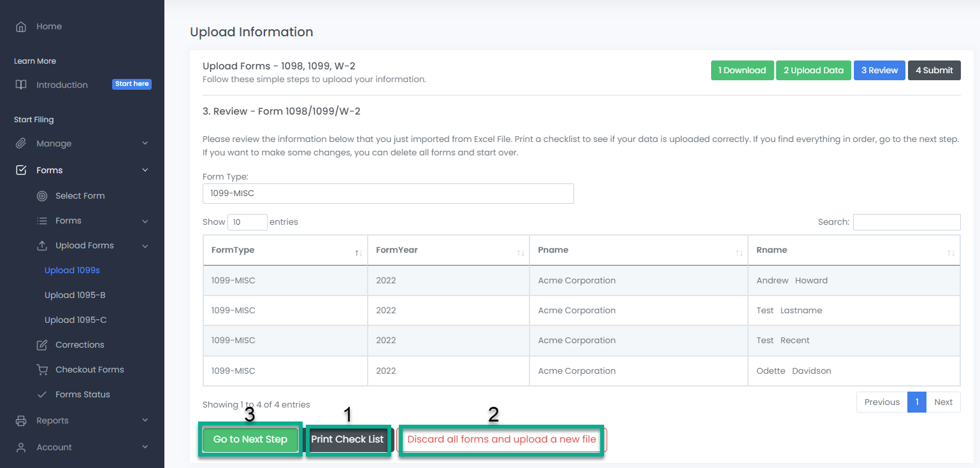Viewport: 980px width, 468px height.
Task: Click the Introduction book icon
Action: (x=21, y=85)
